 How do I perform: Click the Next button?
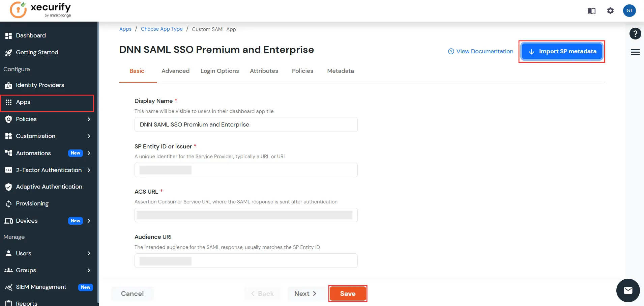click(x=305, y=294)
